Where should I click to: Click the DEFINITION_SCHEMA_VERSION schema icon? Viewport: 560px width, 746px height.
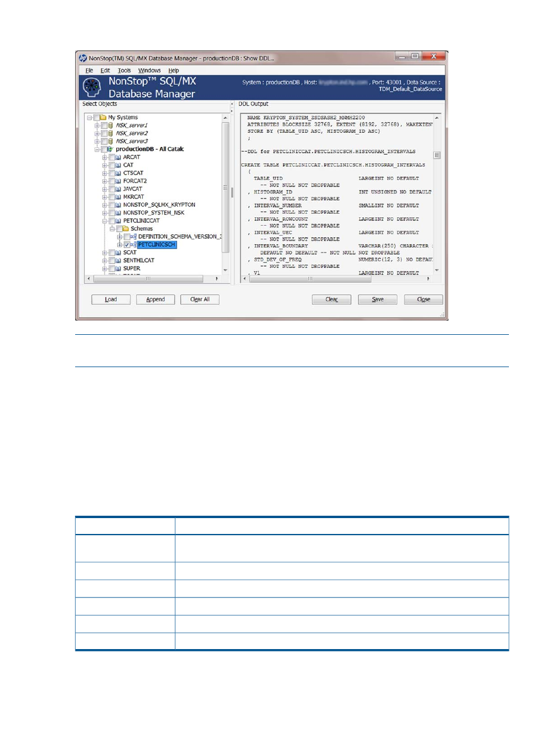133,237
